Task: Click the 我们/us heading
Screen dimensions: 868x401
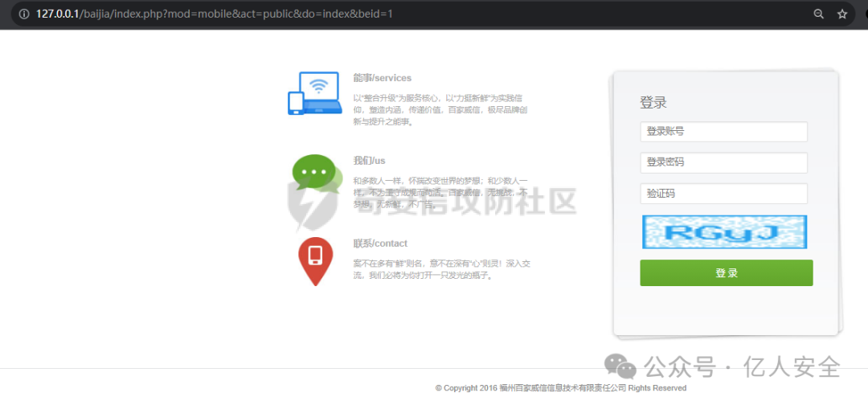Action: [x=369, y=161]
